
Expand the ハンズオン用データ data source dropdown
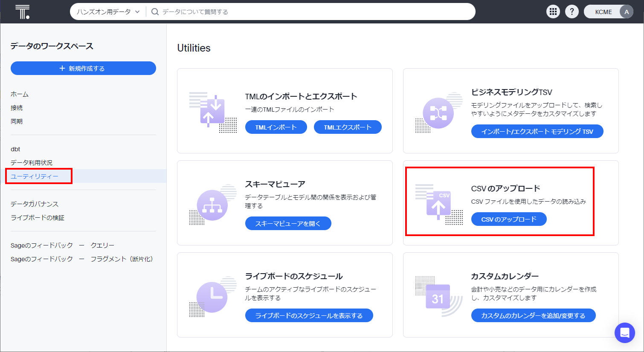(x=108, y=12)
